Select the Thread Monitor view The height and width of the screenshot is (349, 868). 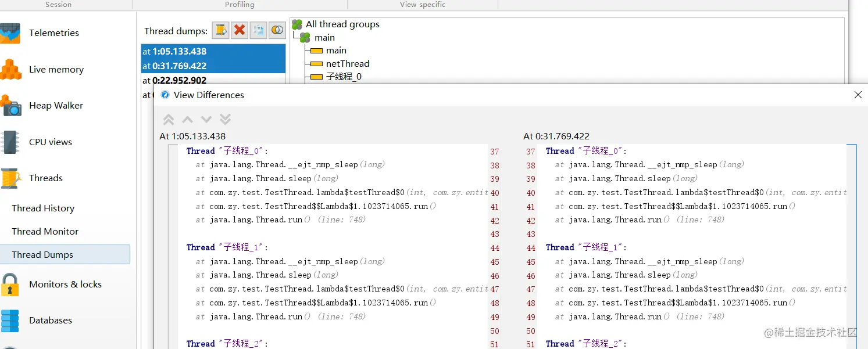tap(45, 232)
